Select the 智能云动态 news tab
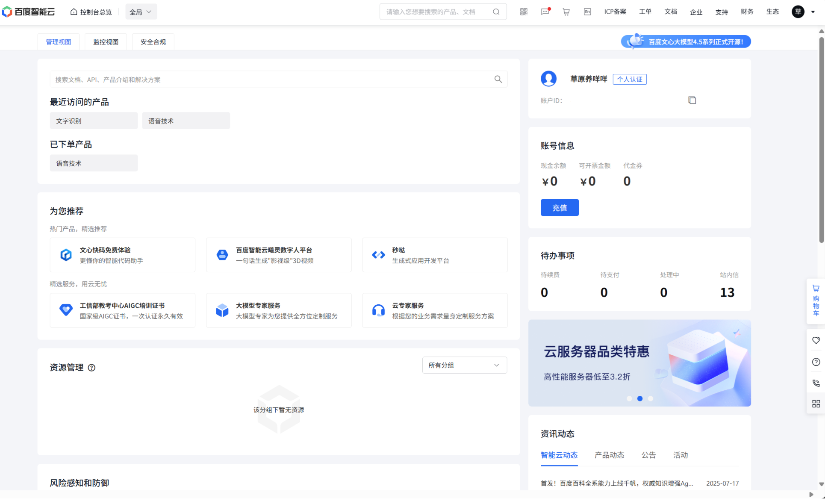 click(x=559, y=455)
